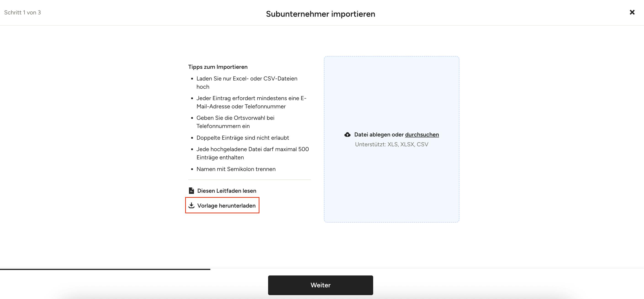Open the 'durchsuchen' file browser link

click(x=422, y=135)
